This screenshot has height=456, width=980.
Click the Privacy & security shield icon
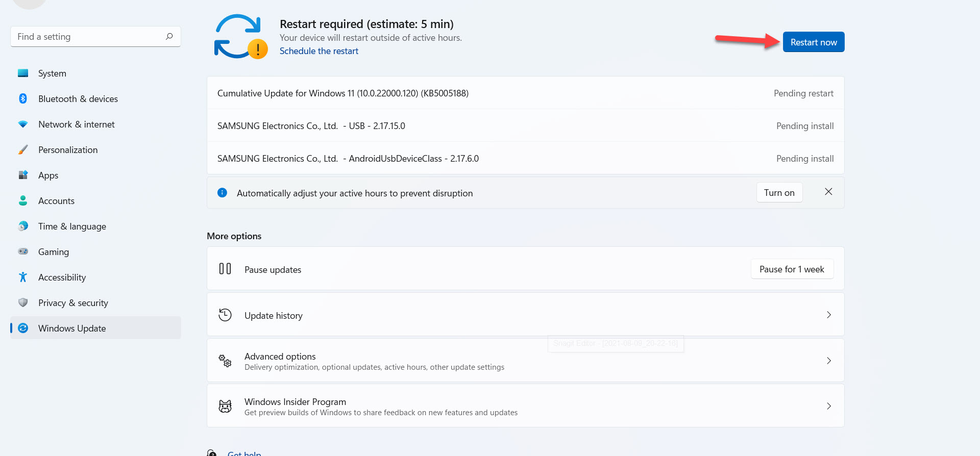point(23,302)
